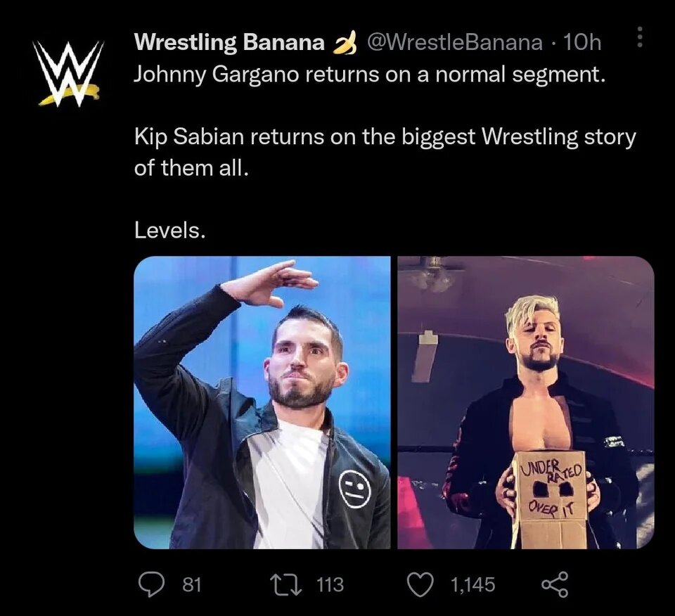Click the 10h timestamp
This screenshot has height=616, width=675.
click(582, 43)
